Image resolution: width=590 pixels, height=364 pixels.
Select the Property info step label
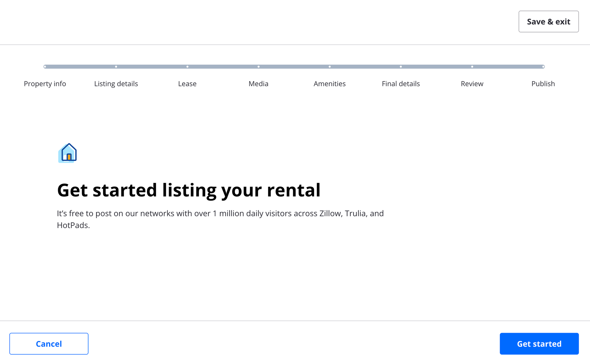point(45,84)
